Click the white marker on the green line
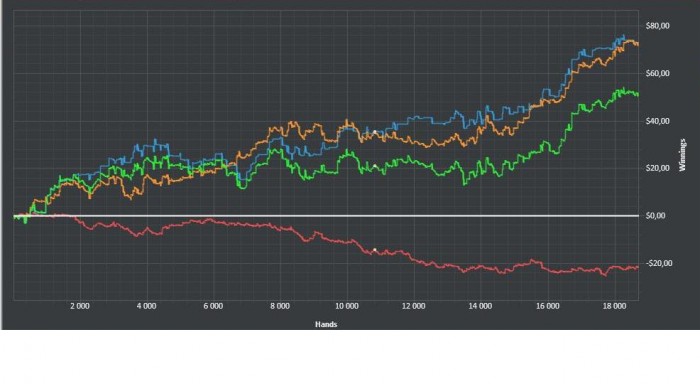 375,166
